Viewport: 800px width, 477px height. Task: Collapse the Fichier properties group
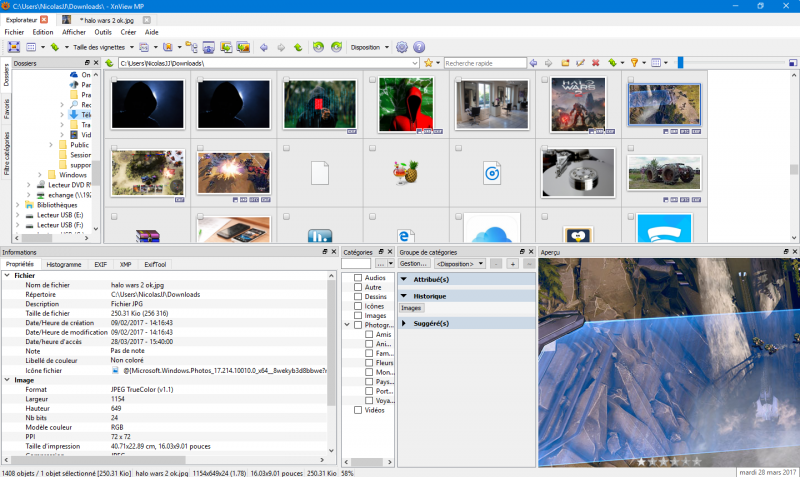7,275
